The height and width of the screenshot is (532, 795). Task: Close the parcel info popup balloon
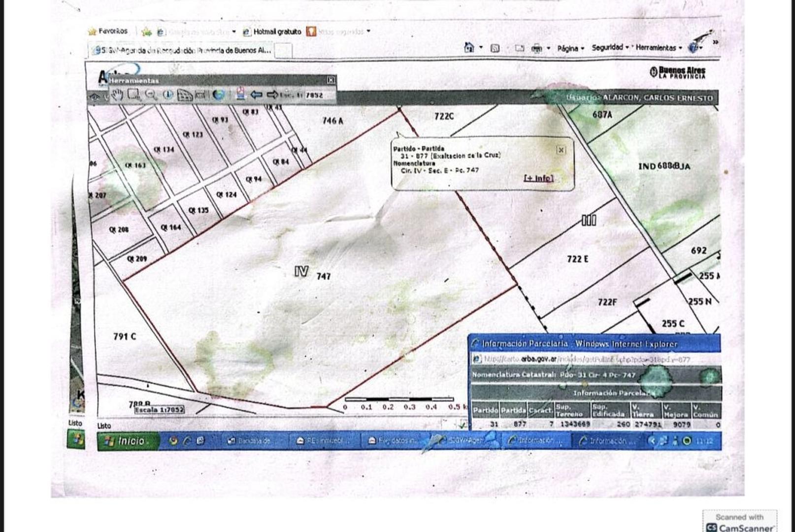561,150
